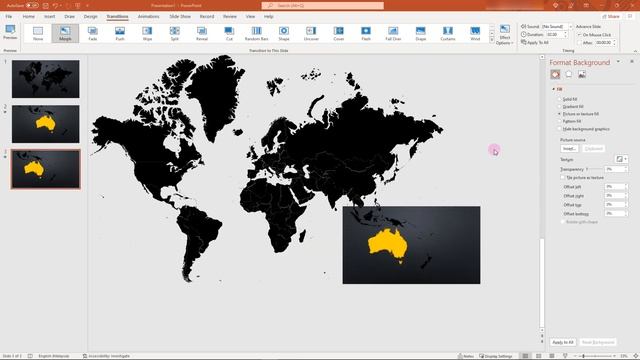Collapse the ribbon with the chevron
The image size is (640, 360).
tap(635, 51)
